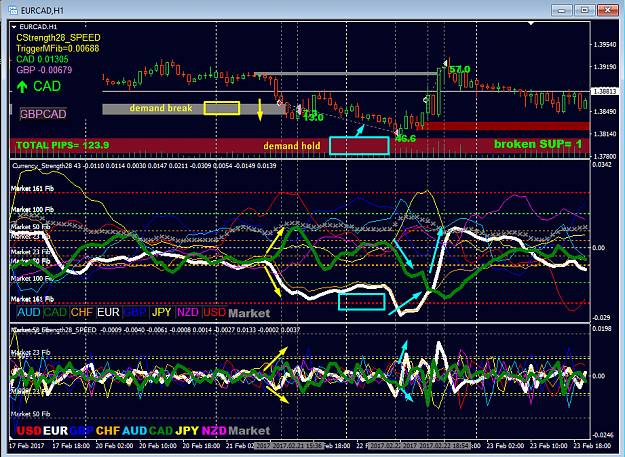
Task: Click the 57.0 pips label on chart
Action: point(460,70)
